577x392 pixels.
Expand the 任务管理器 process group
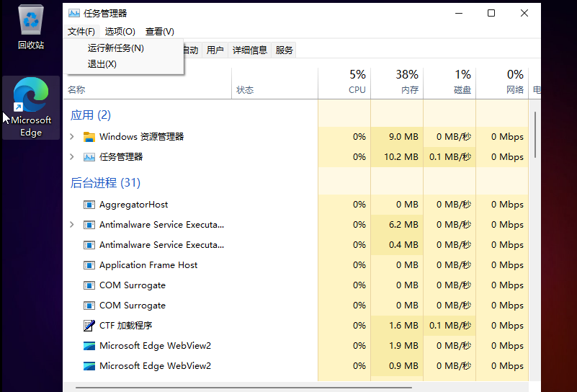(x=71, y=157)
